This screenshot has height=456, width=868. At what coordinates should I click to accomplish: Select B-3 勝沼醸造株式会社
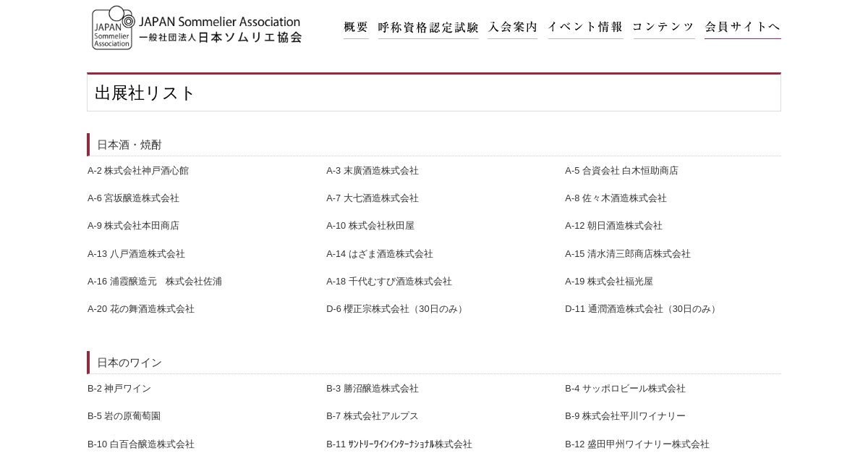pos(373,389)
